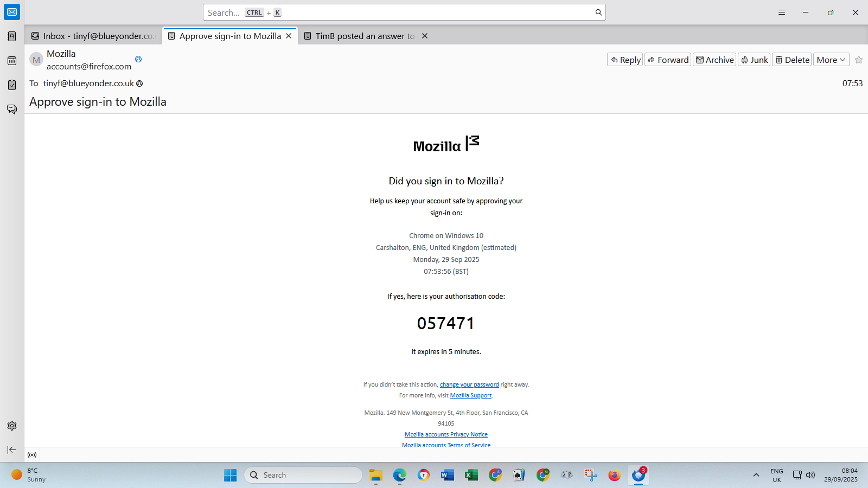Click the Thunderbird taskbar icon
This screenshot has height=488, width=868.
(x=639, y=475)
